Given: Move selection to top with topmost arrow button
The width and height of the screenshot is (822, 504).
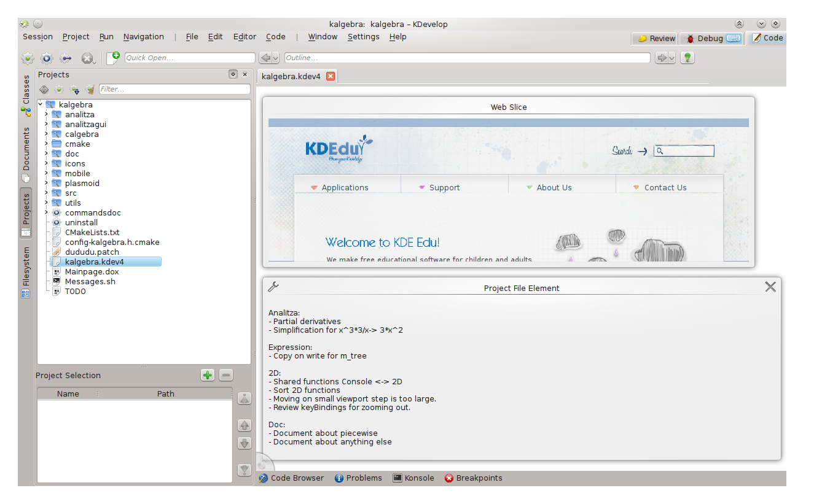Looking at the screenshot, I should (245, 398).
